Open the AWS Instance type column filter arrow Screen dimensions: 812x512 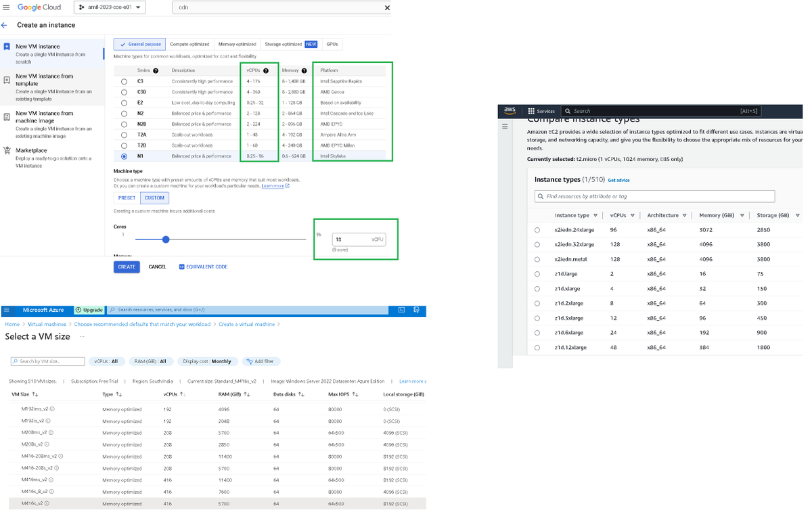pyautogui.click(x=595, y=216)
